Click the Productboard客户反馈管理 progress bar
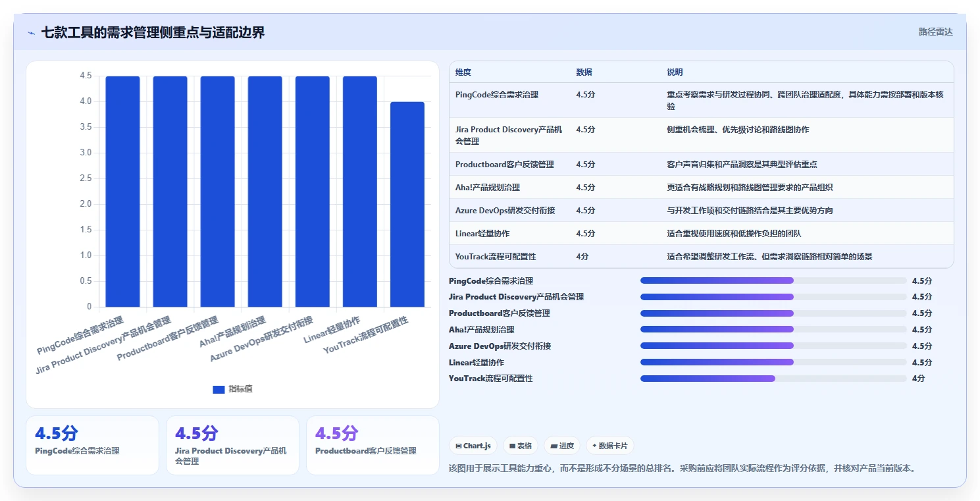The width and height of the screenshot is (980, 501). [x=773, y=313]
